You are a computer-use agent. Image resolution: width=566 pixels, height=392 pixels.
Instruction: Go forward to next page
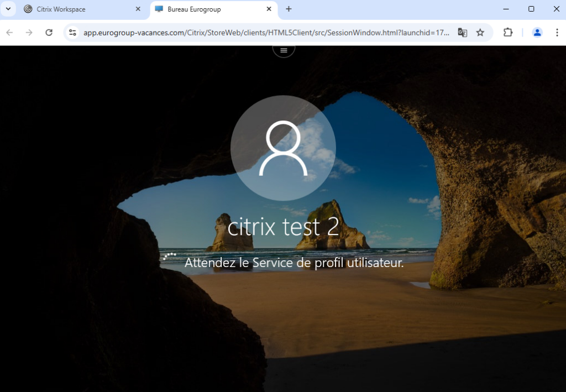coord(29,33)
